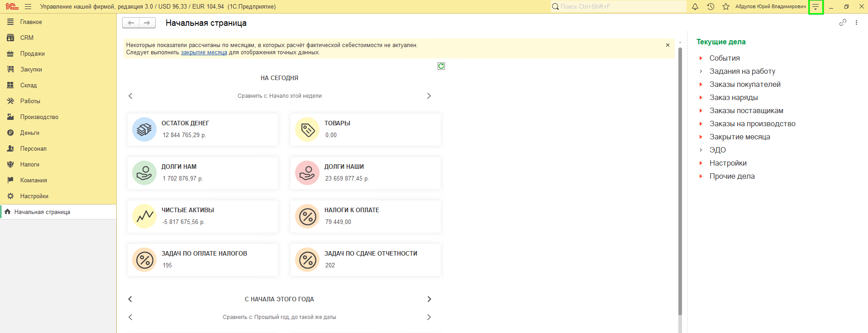This screenshot has height=333, width=868.
Task: Click the Налоги к оплате value 79 449,00
Action: point(338,222)
